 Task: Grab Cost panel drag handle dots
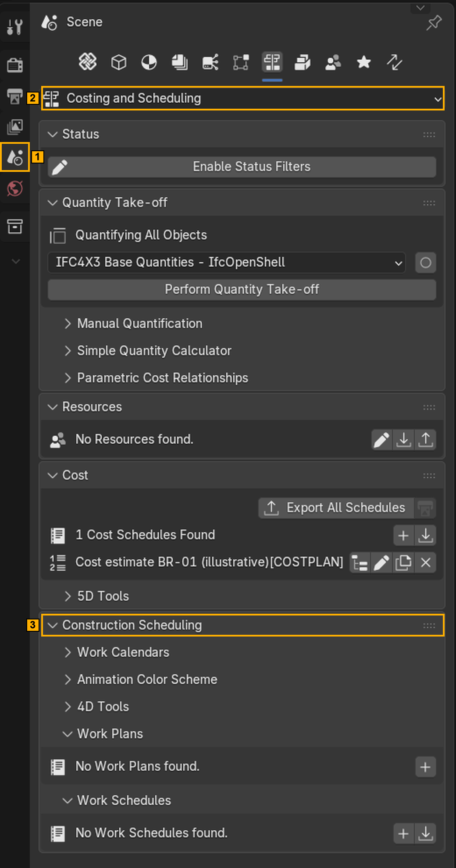pyautogui.click(x=429, y=476)
